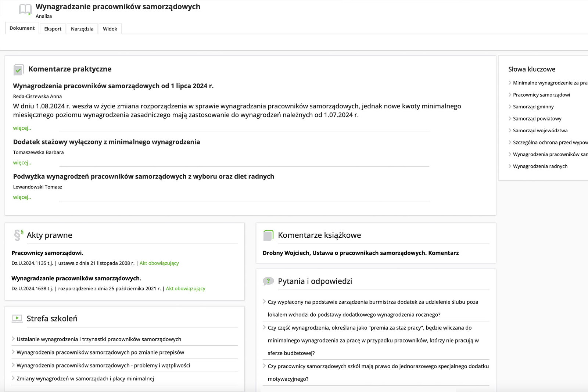Click the Komentarze praktyczne checkmark icon
Screen dimensions: 588x392
point(18,69)
